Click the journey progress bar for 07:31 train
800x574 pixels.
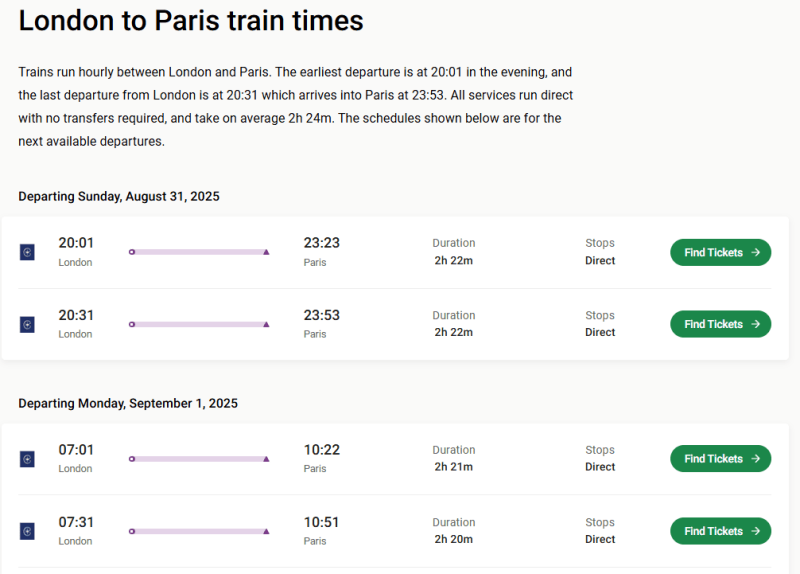[x=199, y=531]
